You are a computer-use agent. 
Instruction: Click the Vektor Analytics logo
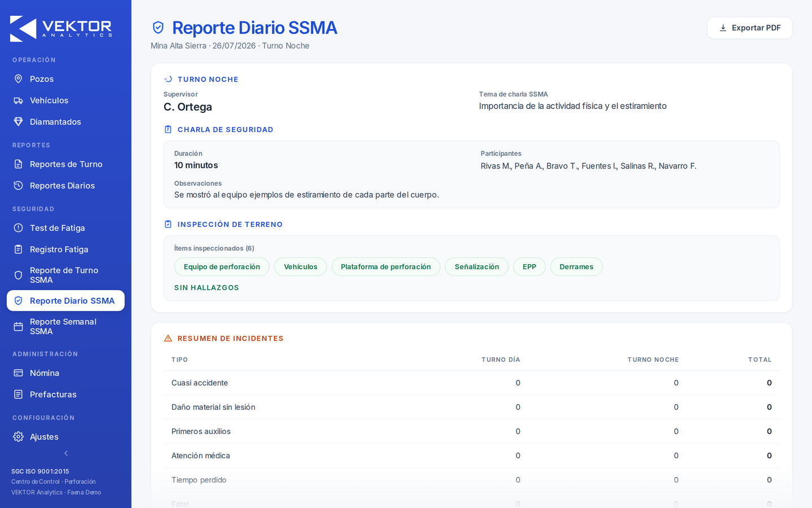(61, 28)
